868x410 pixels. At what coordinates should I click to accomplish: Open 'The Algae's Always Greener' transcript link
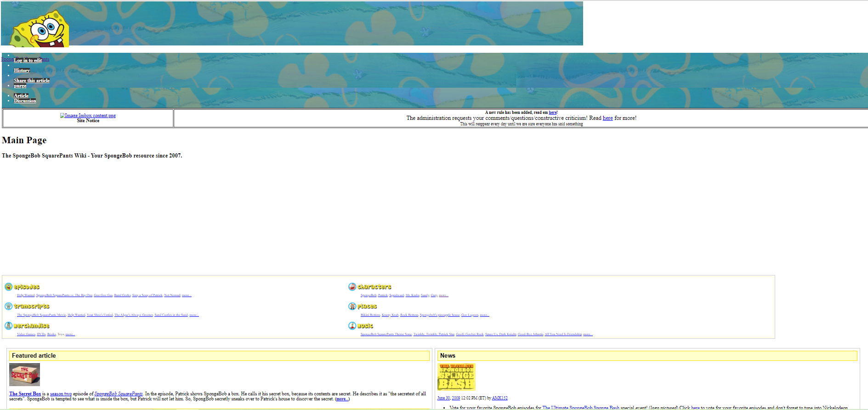click(134, 315)
